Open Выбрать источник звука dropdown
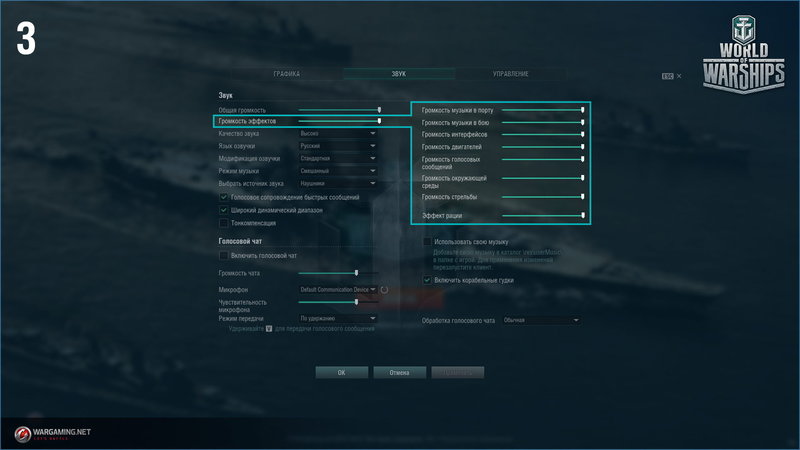800x450 pixels. click(338, 183)
